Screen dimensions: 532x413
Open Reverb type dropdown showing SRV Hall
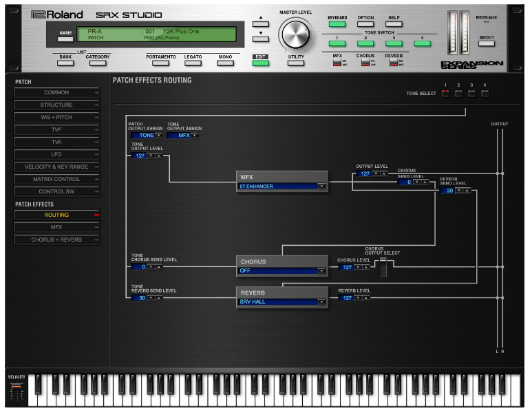coord(321,301)
